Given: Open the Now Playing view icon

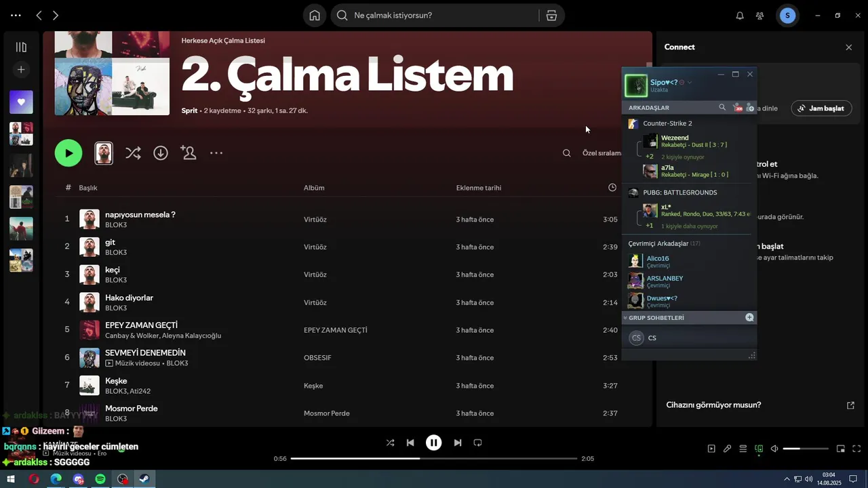Looking at the screenshot, I should point(711,449).
